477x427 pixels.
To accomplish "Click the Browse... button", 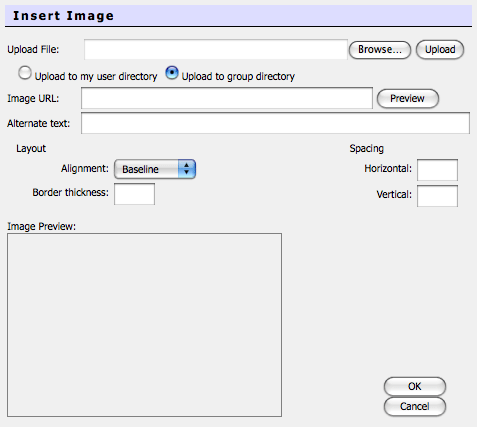I will click(x=380, y=50).
